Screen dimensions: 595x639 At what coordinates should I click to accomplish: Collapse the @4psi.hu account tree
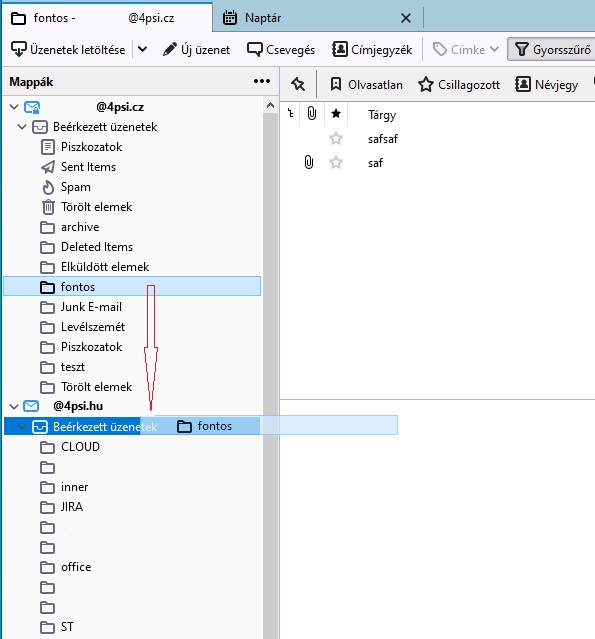(x=14, y=407)
